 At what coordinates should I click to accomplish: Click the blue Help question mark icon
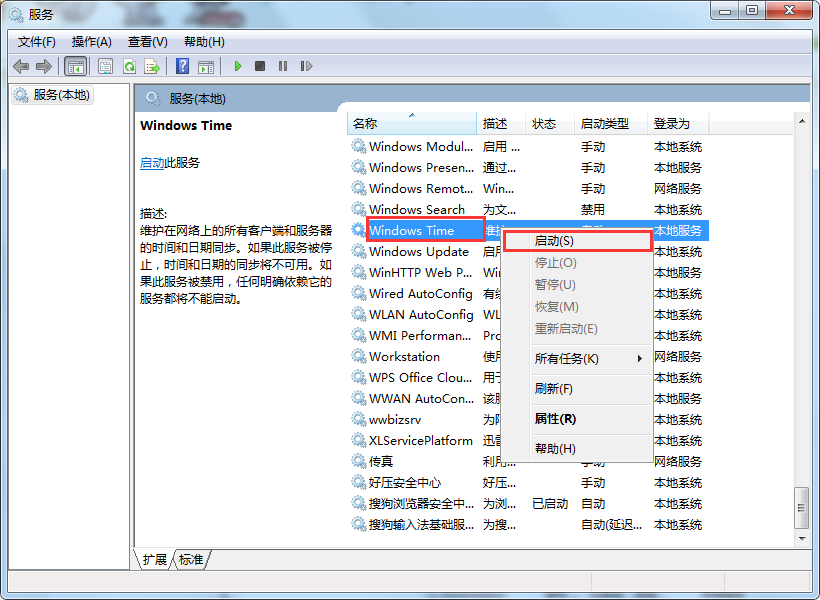[x=182, y=66]
